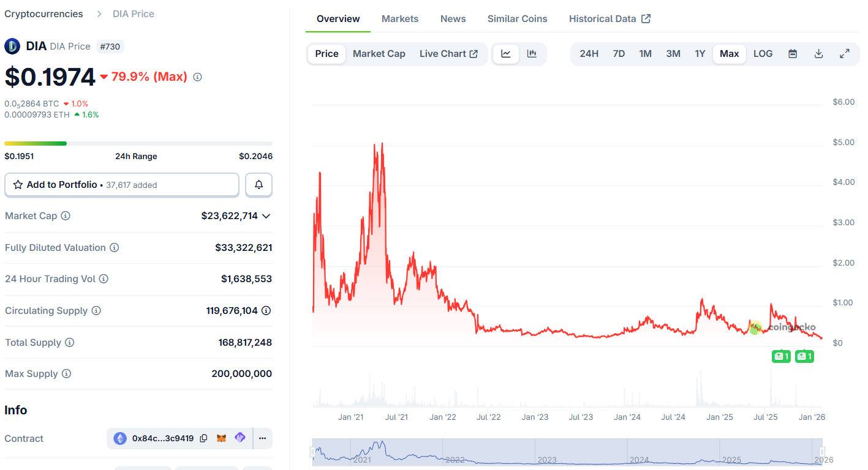Click the price alert bell icon
Image resolution: width=868 pixels, height=470 pixels.
[x=259, y=185]
